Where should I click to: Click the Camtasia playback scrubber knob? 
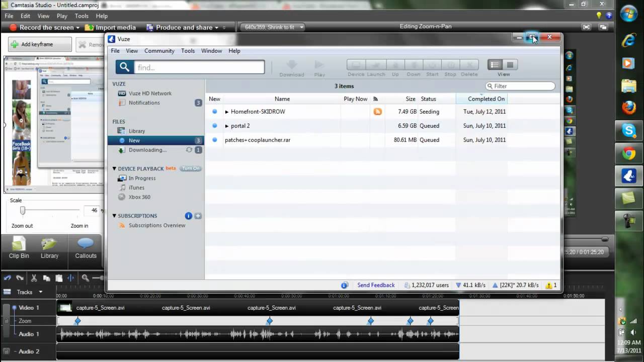click(605, 239)
